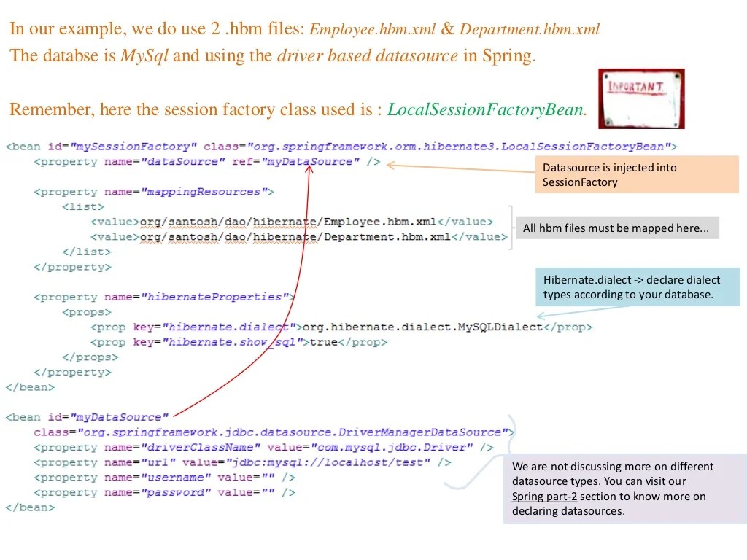Select the words 'driver based datasource'
This screenshot has height=560, width=747.
pyautogui.click(x=368, y=55)
